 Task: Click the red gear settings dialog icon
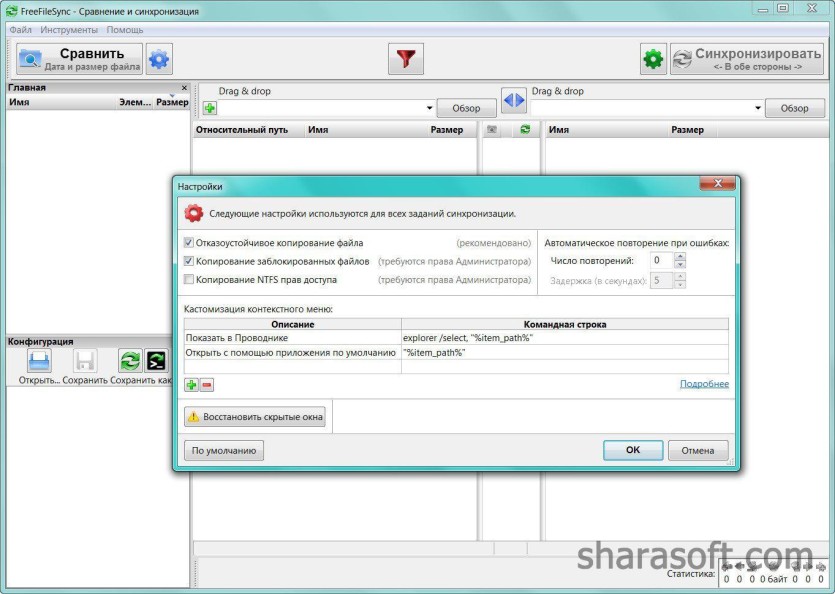[x=194, y=214]
